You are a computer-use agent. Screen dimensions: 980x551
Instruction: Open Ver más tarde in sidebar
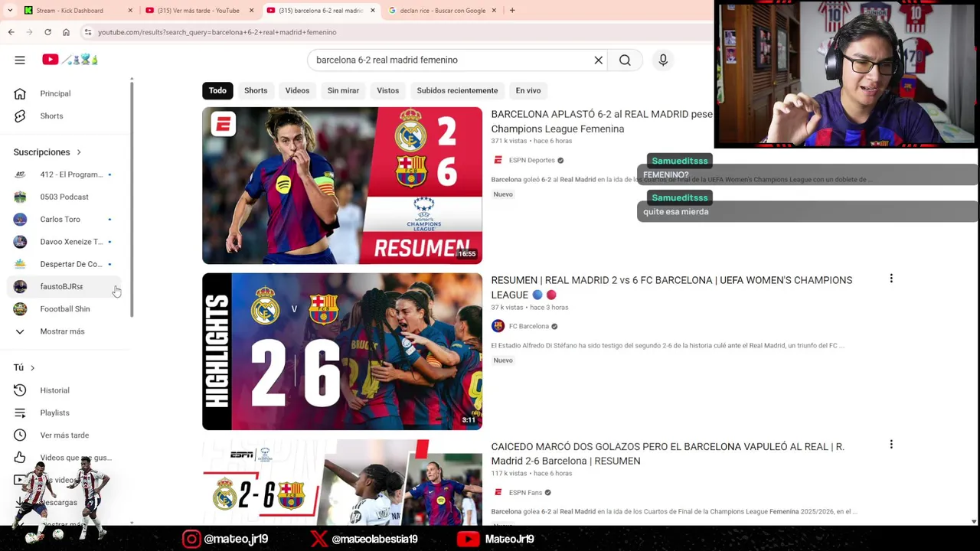pos(65,435)
